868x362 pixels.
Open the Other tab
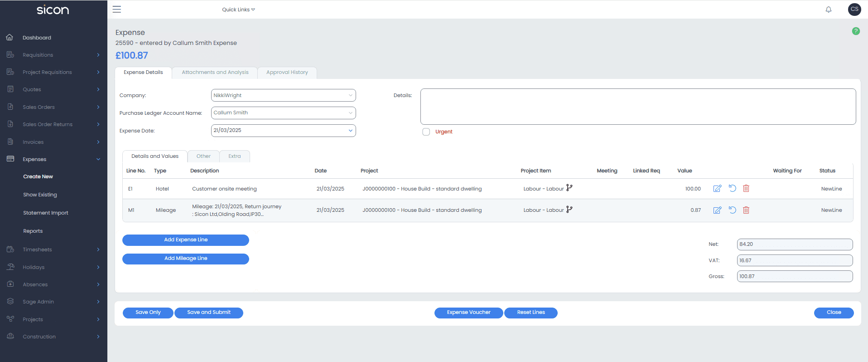pos(203,157)
